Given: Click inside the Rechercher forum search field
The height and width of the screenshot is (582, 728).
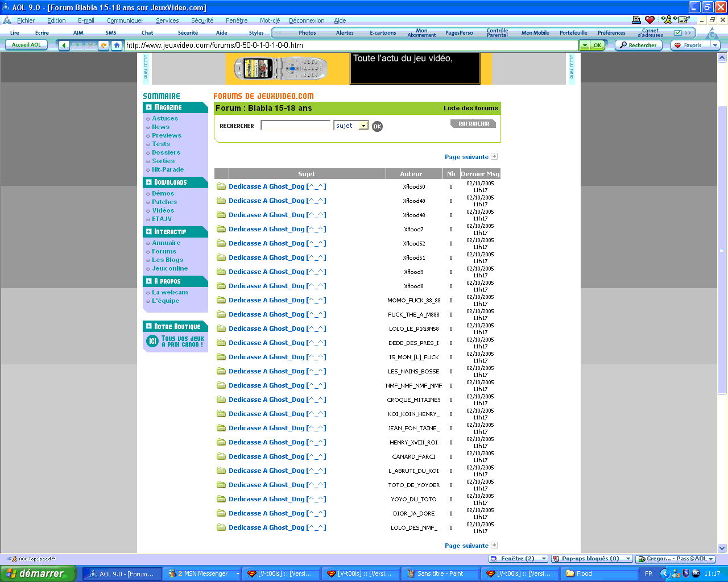Looking at the screenshot, I should coord(295,126).
